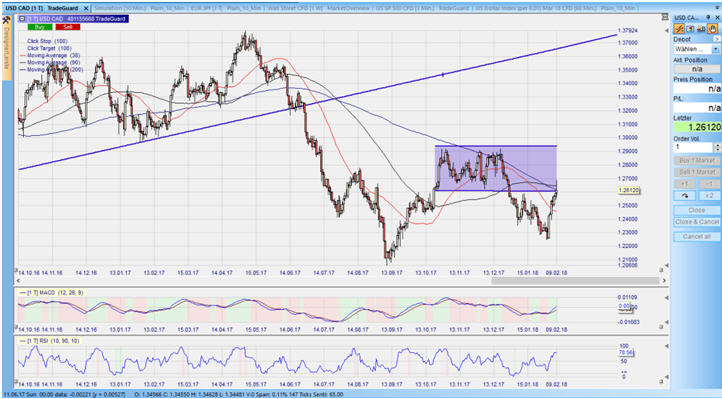Click the current price label 1.26120 on axis
Screen dimensions: 722x399
pos(630,190)
